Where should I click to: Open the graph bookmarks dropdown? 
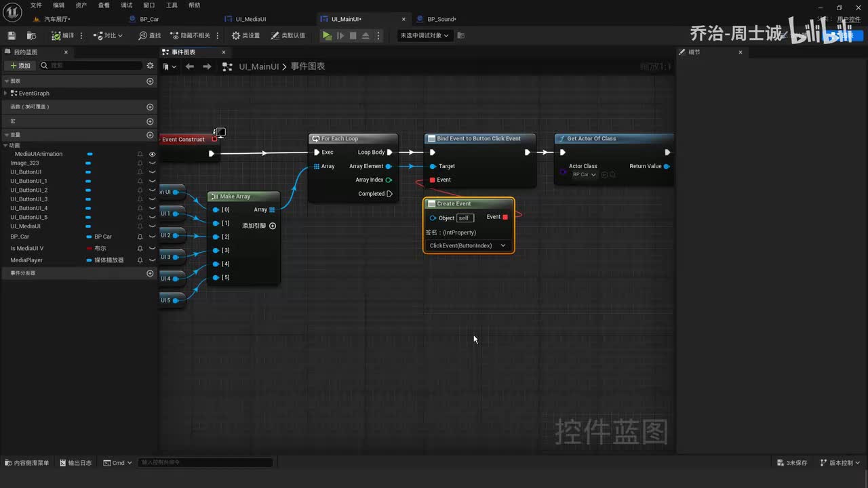(x=170, y=66)
